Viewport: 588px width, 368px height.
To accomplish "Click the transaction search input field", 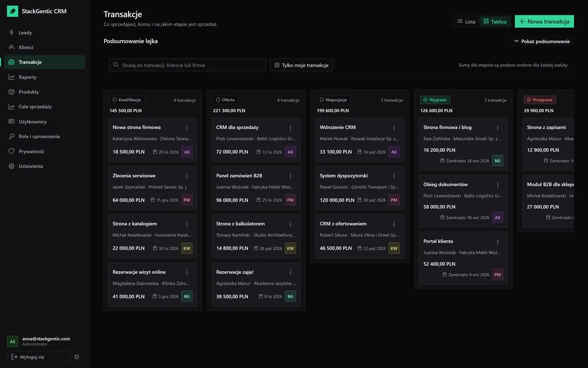I will [x=187, y=65].
